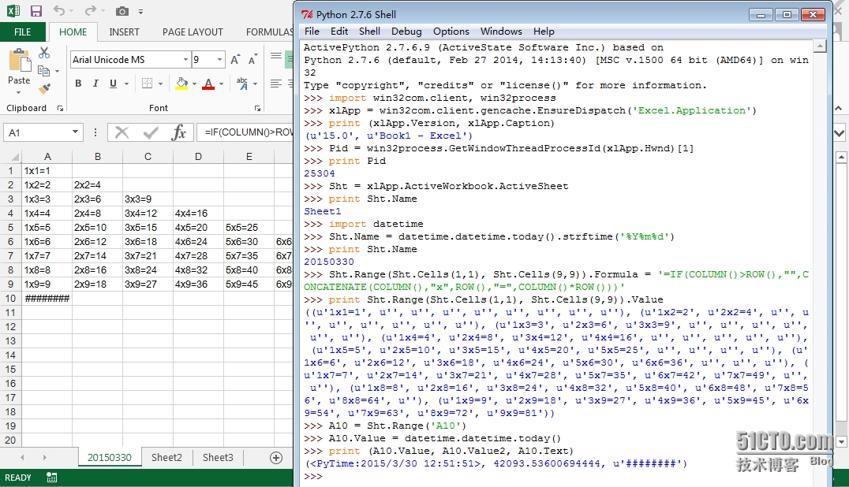Save the Excel workbook using the floppy icon
The height and width of the screenshot is (487, 849).
(x=36, y=11)
